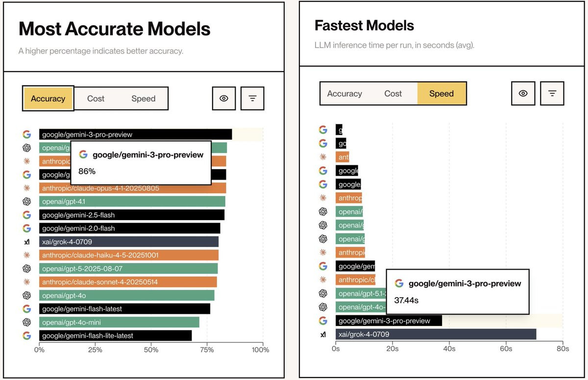This screenshot has width=588, height=380.
Task: Click xAI logo beside grok-4-0709 accuracy bar
Action: (27, 242)
